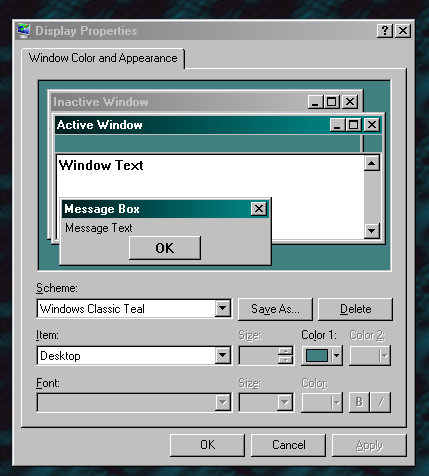Click maximize icon on Inactive Window preview

pyautogui.click(x=331, y=102)
